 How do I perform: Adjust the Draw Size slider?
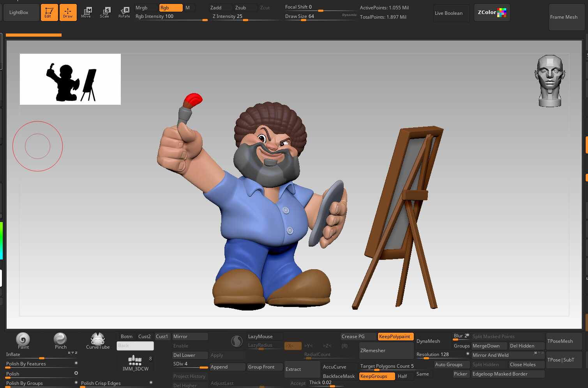coord(320,17)
